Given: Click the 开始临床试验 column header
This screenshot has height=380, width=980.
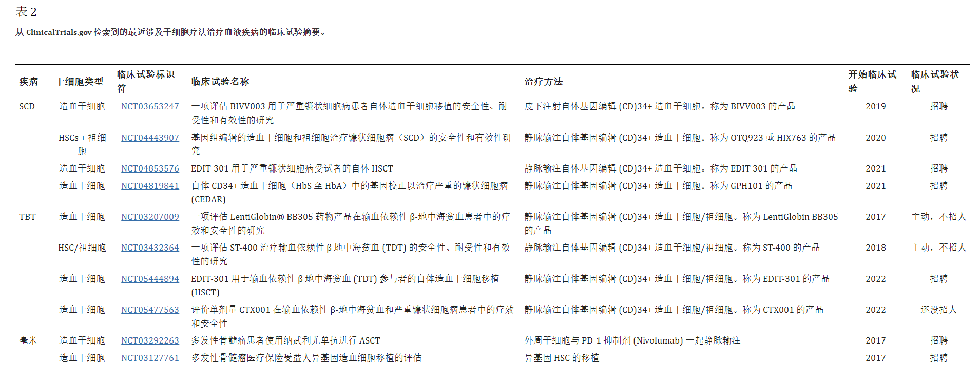Looking at the screenshot, I should [x=872, y=81].
